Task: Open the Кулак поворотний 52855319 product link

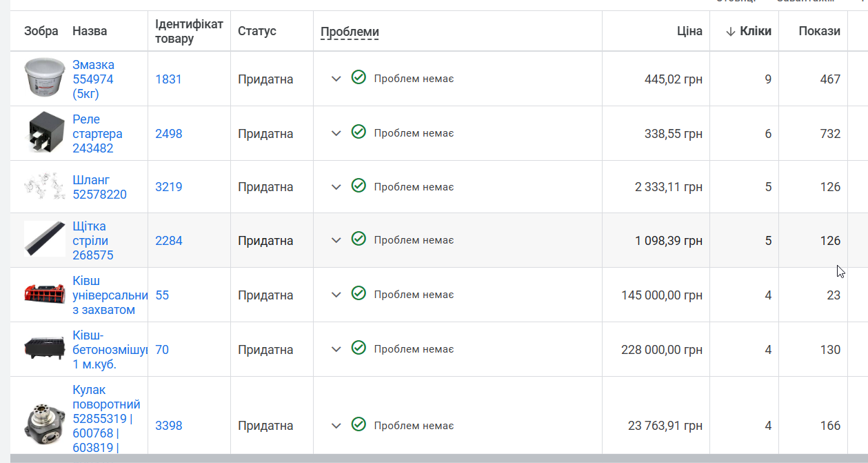Action: 106,418
